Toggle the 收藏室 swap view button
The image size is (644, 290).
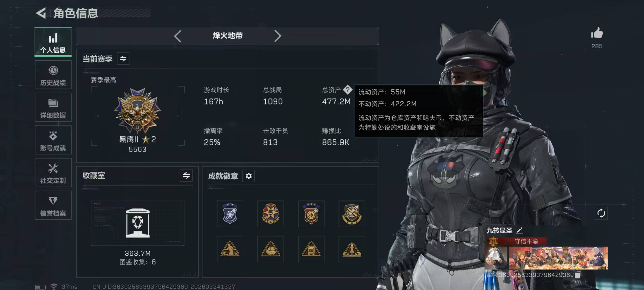[x=186, y=175]
